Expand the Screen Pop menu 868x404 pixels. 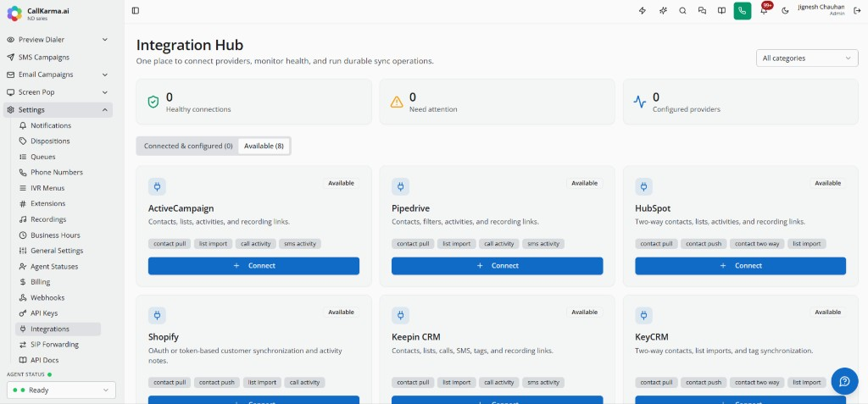(x=58, y=91)
